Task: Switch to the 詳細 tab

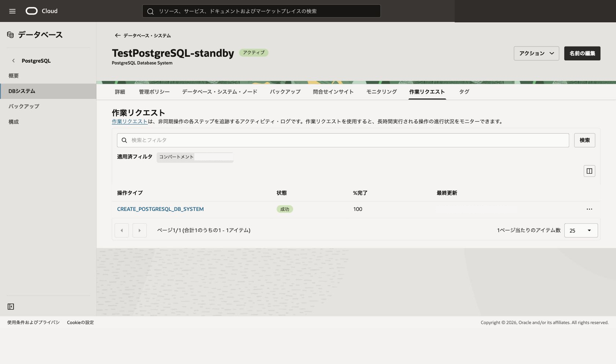Action: (x=120, y=92)
